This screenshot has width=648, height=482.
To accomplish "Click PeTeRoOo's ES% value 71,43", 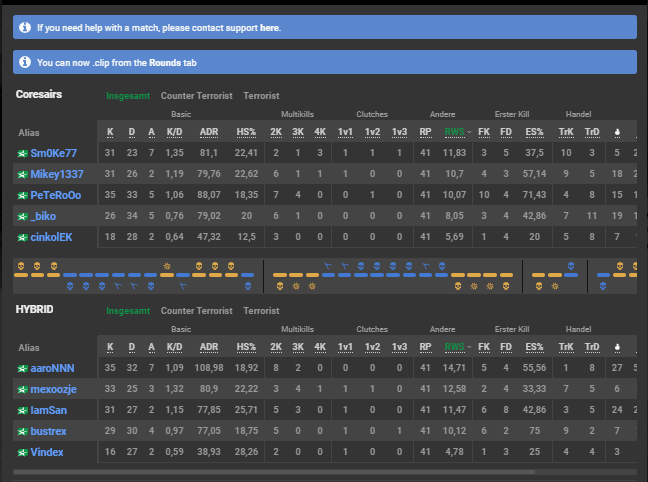I will 534,195.
